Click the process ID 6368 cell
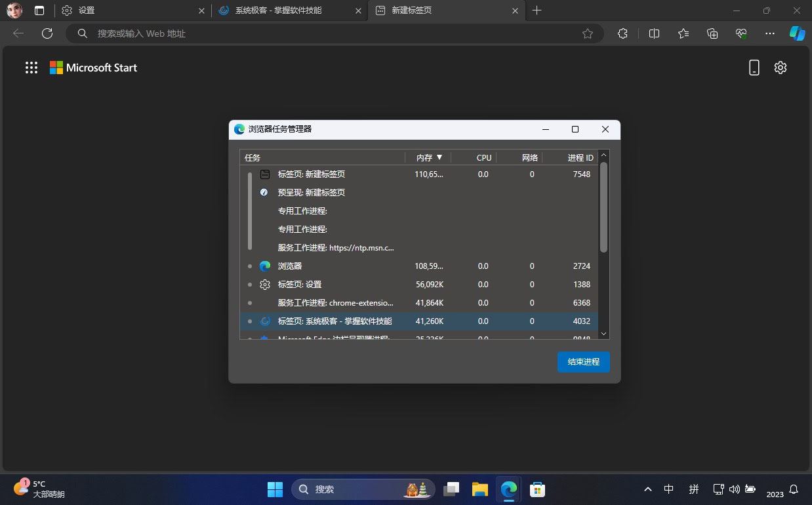 581,303
